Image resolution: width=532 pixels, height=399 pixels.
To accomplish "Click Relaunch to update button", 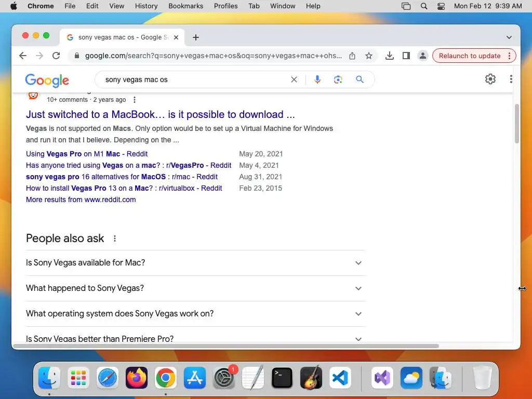I will [470, 56].
